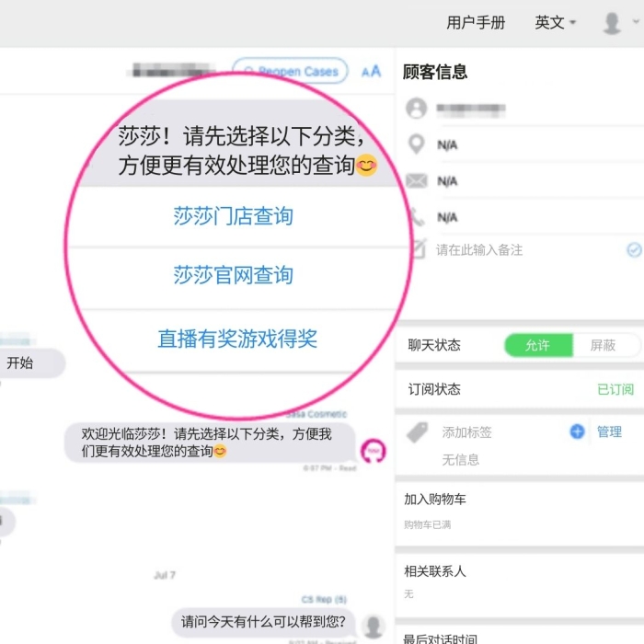Select the 莎莎官网查询 option
The height and width of the screenshot is (644, 644).
[234, 275]
